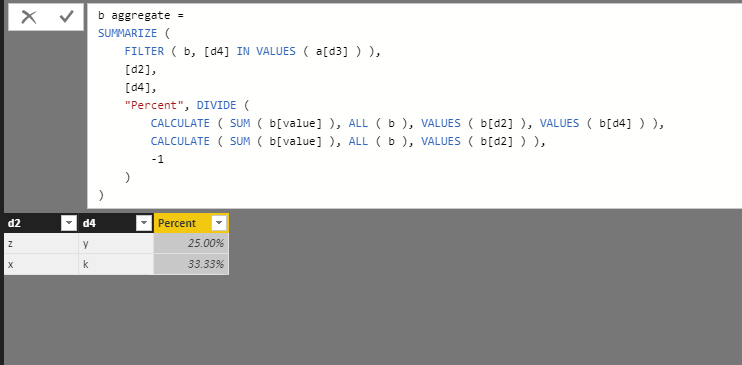
Task: Place cursor on SUMMARIZE keyword in formula
Action: pos(127,34)
